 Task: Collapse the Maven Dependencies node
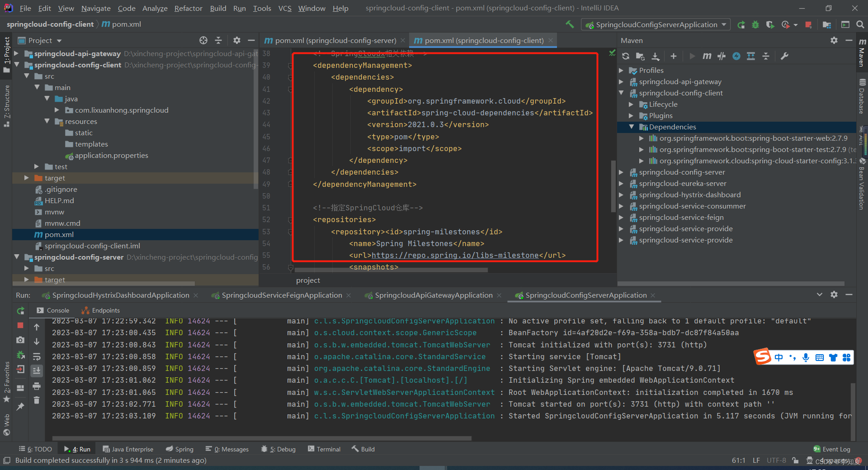(631, 127)
